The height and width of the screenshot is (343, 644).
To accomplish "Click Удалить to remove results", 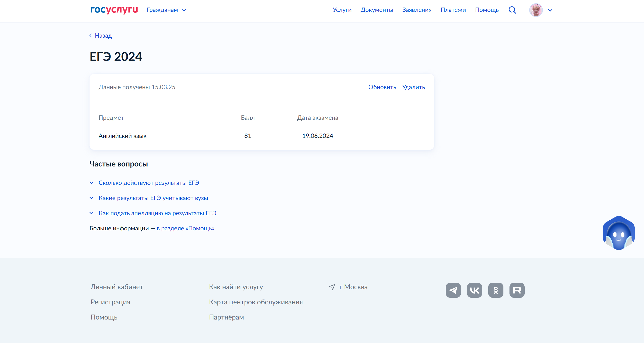I will click(x=413, y=87).
